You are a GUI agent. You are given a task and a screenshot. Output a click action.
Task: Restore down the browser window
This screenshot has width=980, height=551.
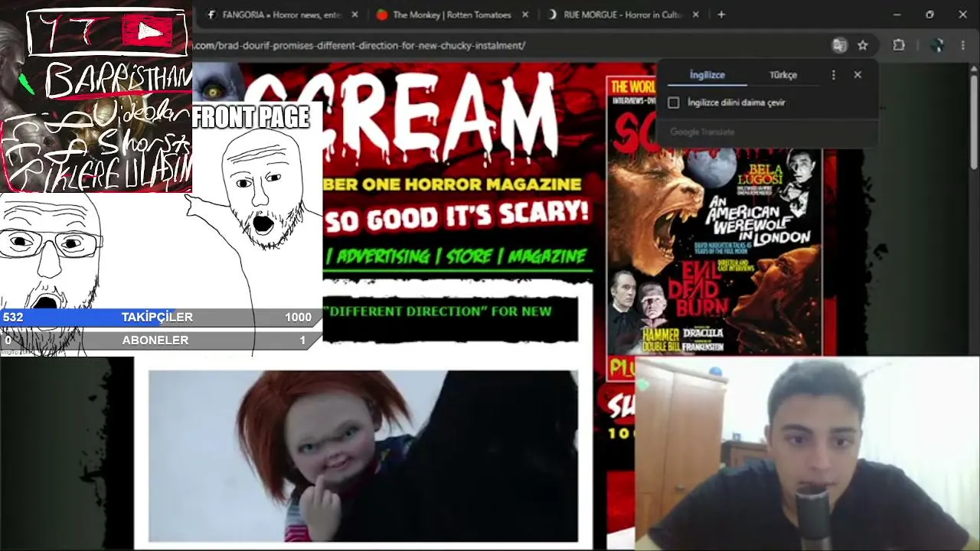pos(929,15)
